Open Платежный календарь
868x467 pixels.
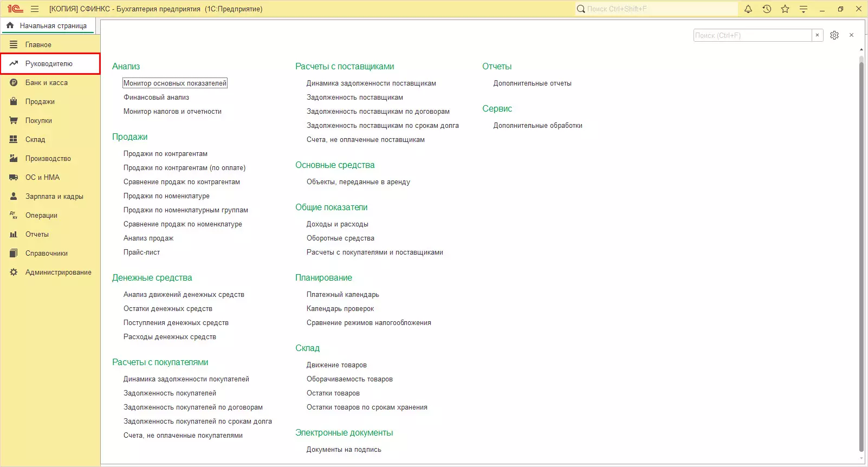click(343, 295)
